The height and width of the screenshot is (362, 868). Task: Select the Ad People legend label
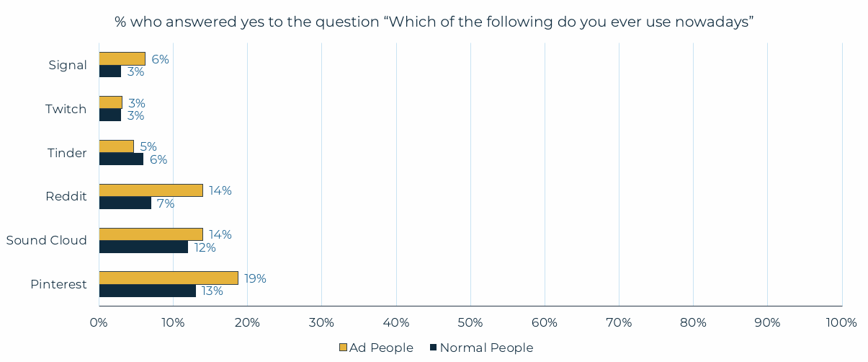(x=381, y=348)
